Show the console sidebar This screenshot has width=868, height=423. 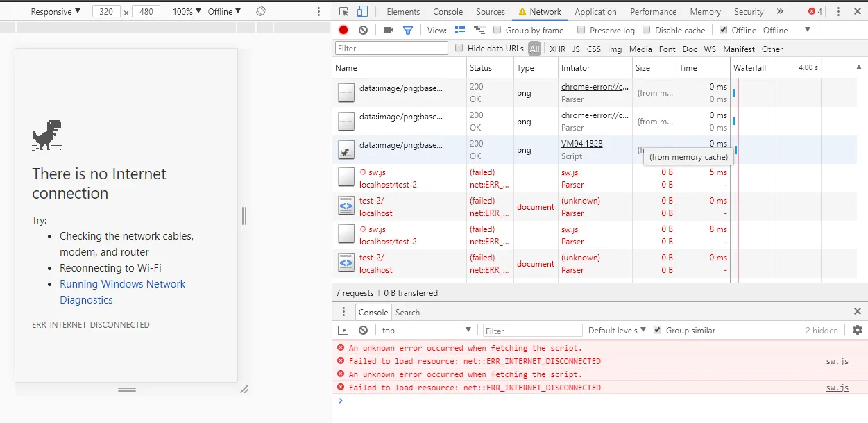click(x=343, y=331)
